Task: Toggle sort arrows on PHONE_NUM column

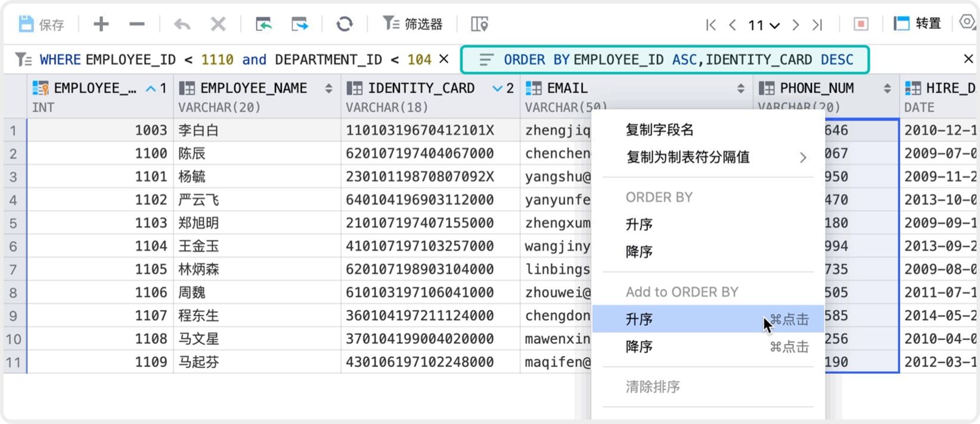Action: coord(887,88)
